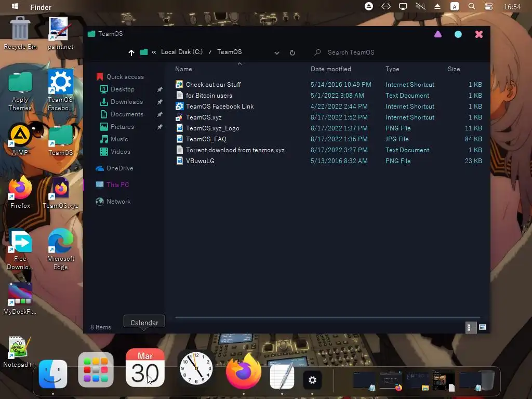Open Spotlight search in menu bar

pos(471,6)
